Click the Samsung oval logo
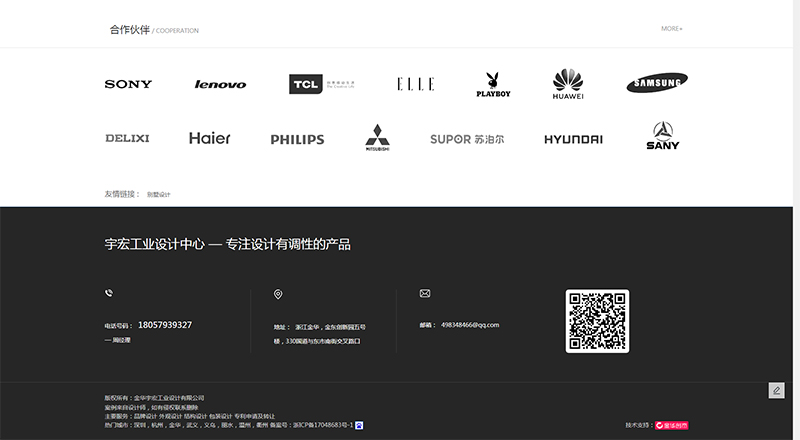The height and width of the screenshot is (440, 800). coord(657,83)
